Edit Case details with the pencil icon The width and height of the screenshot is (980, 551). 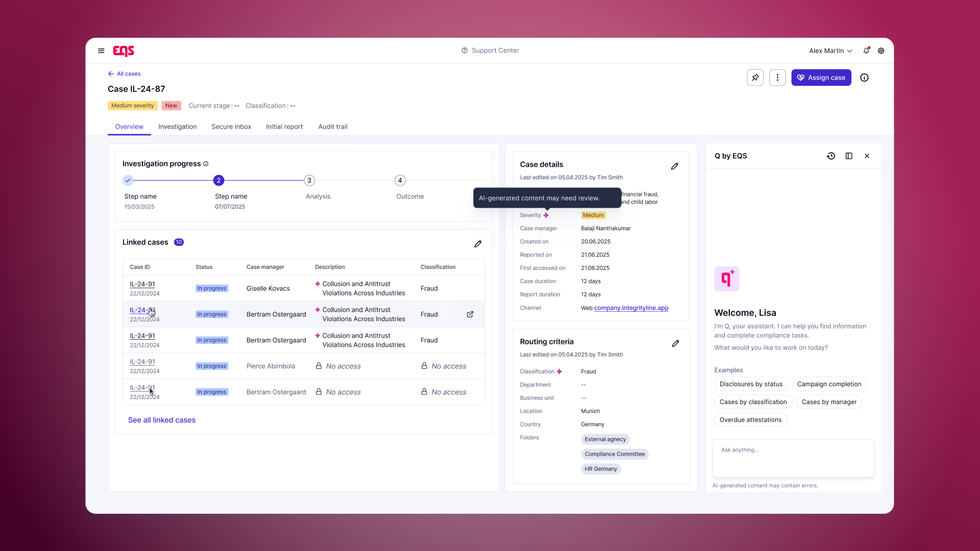(x=674, y=166)
